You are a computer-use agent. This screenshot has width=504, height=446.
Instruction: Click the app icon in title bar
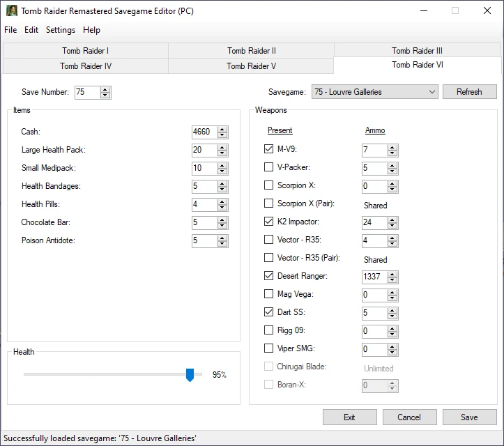pyautogui.click(x=12, y=11)
